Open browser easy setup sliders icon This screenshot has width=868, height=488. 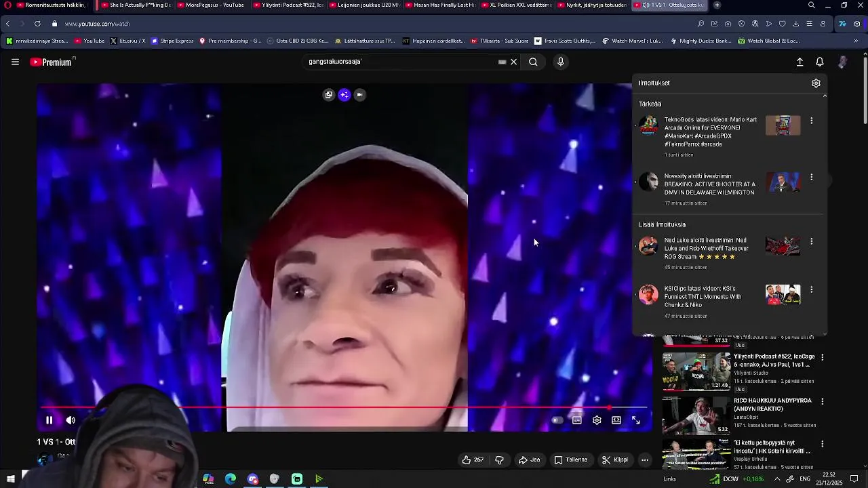809,24
